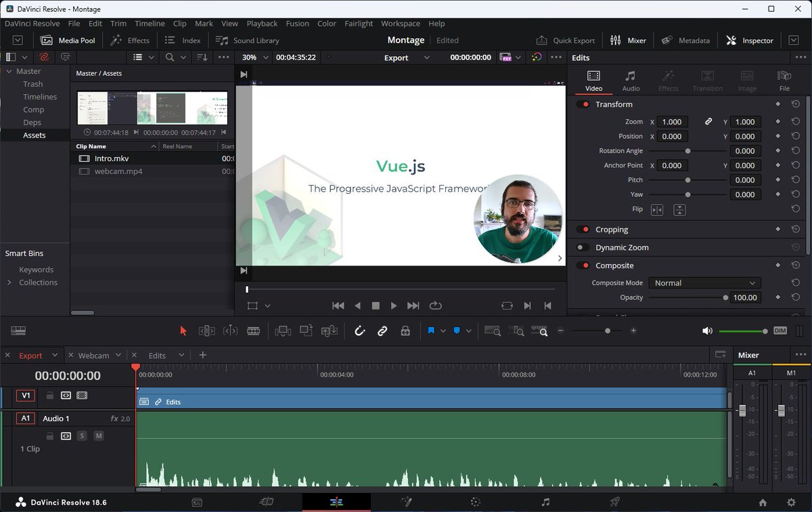The height and width of the screenshot is (512, 812).
Task: Toggle the Mixer panel button
Action: (x=628, y=40)
